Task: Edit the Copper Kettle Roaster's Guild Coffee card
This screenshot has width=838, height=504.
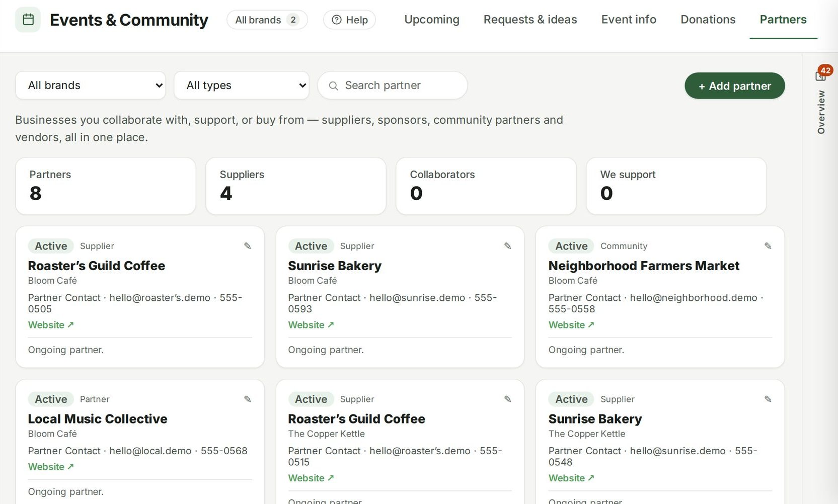Action: coord(508,399)
